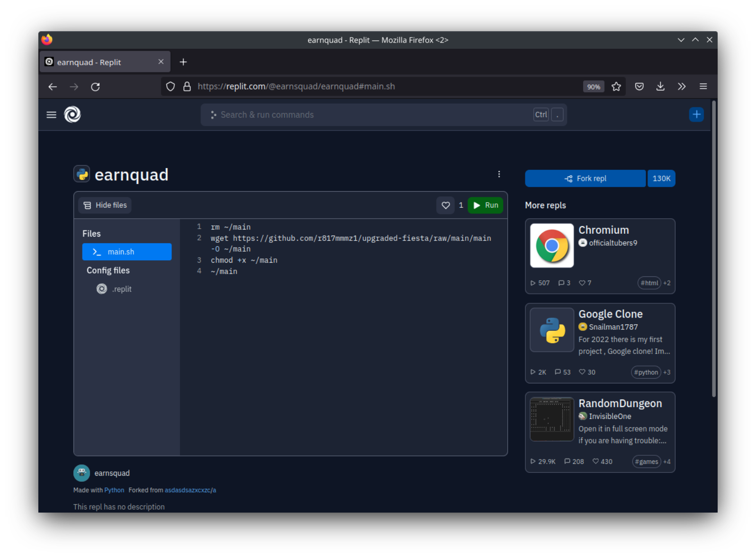Viewport: 756px width, 558px height.
Task: Click the Ctrl shortcut key hint
Action: point(541,115)
